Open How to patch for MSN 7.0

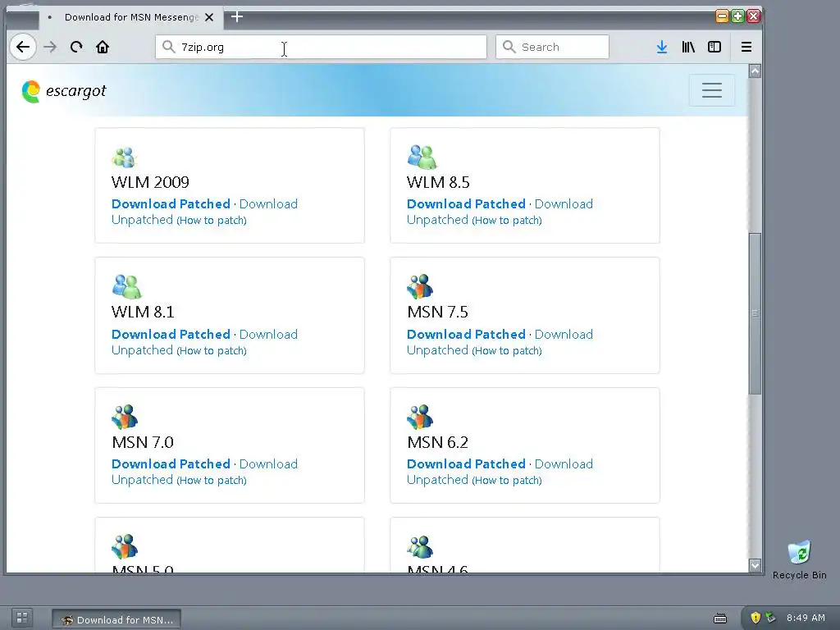click(x=212, y=480)
